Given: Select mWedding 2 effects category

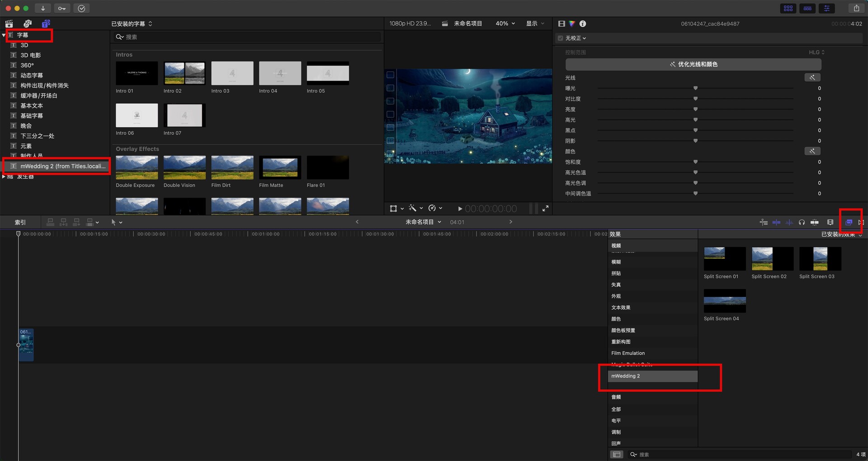Looking at the screenshot, I should (652, 376).
